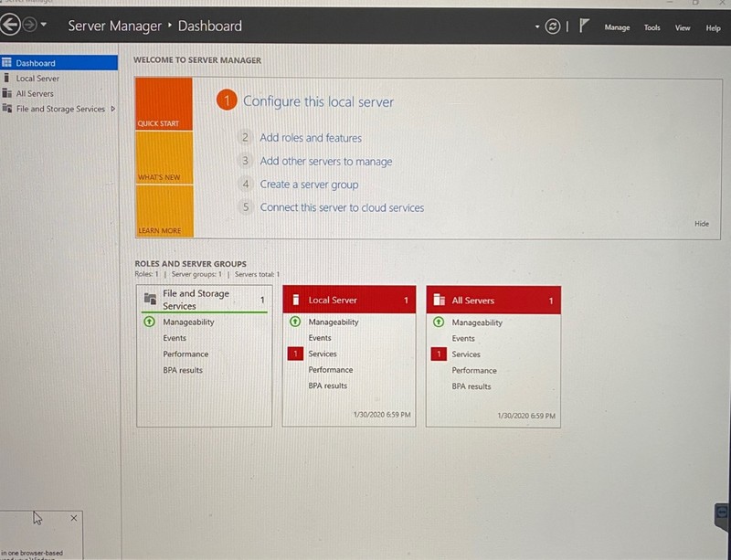Click the red Services alert badge in All Servers tile
The height and width of the screenshot is (560, 731).
click(439, 354)
